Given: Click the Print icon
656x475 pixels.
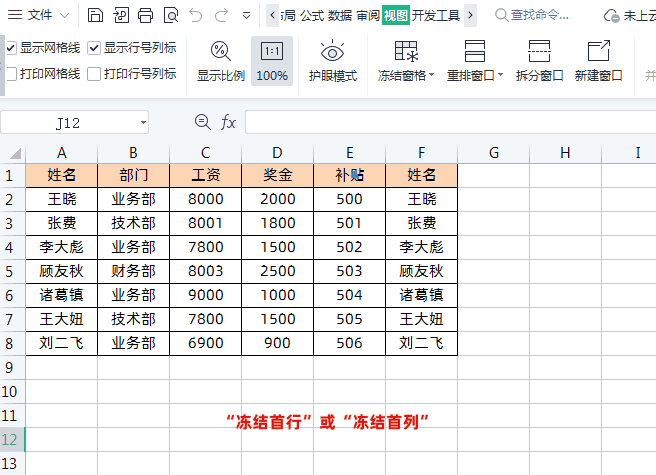Looking at the screenshot, I should tap(146, 15).
